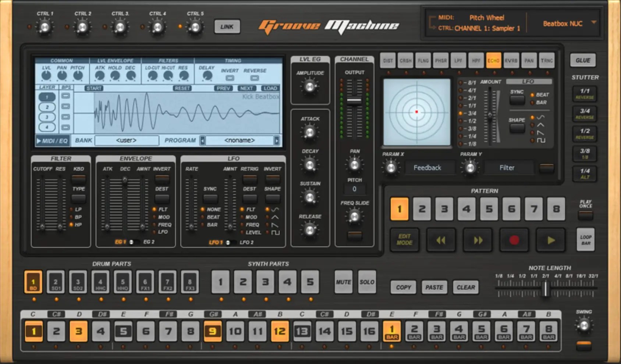Click the COPY button
This screenshot has height=364, width=621.
coord(403,287)
